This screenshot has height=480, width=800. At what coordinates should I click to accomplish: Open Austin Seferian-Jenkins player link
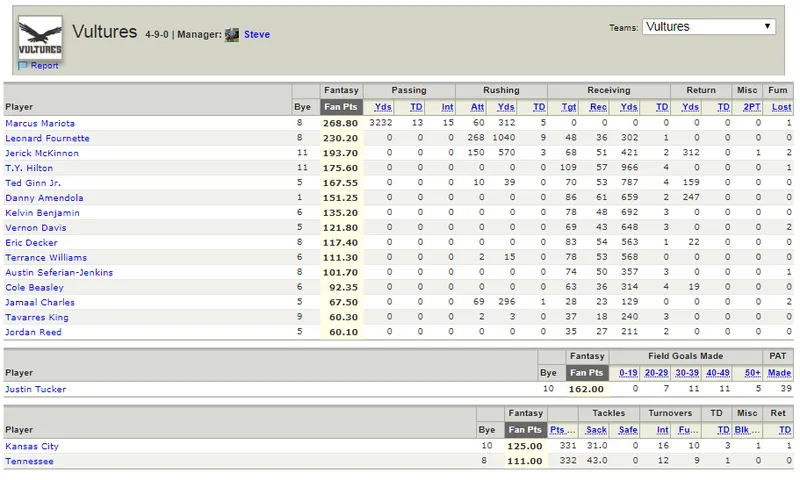coord(59,272)
